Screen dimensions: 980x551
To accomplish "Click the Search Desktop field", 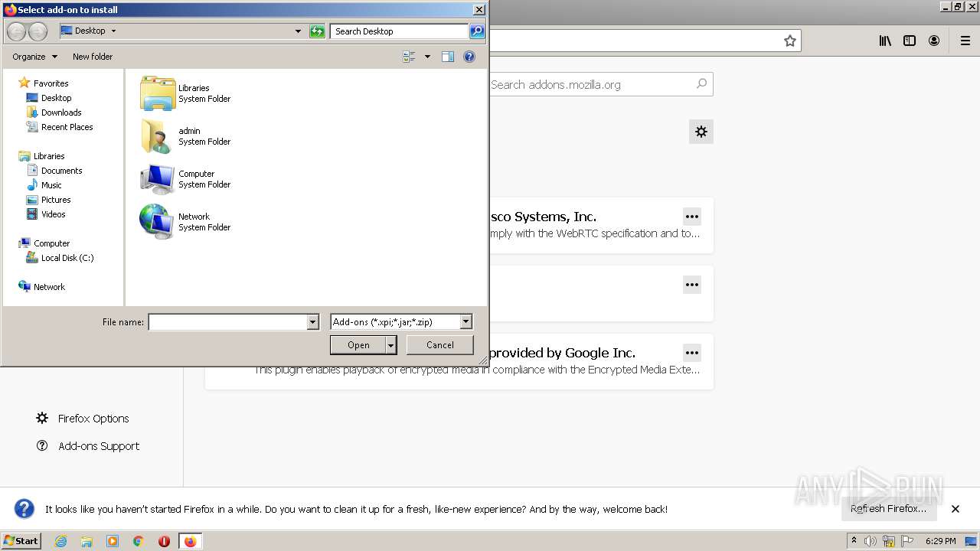I will coord(400,31).
